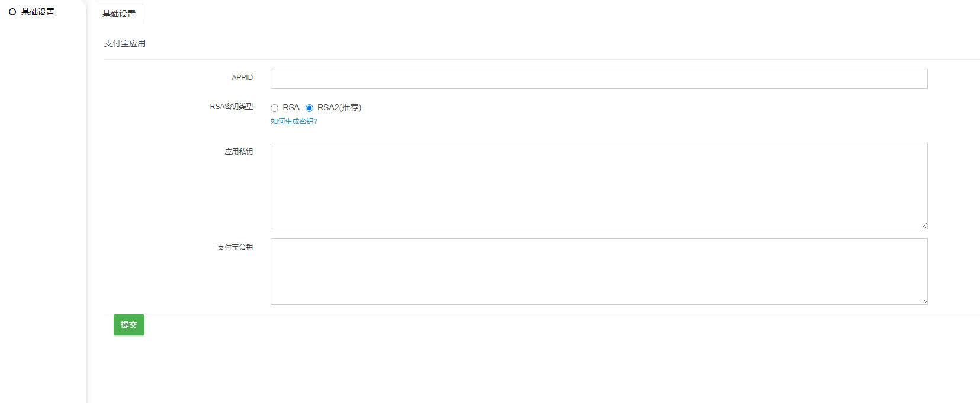This screenshot has height=403, width=980.
Task: Click the 基础设置 text in the tab header
Action: click(119, 14)
